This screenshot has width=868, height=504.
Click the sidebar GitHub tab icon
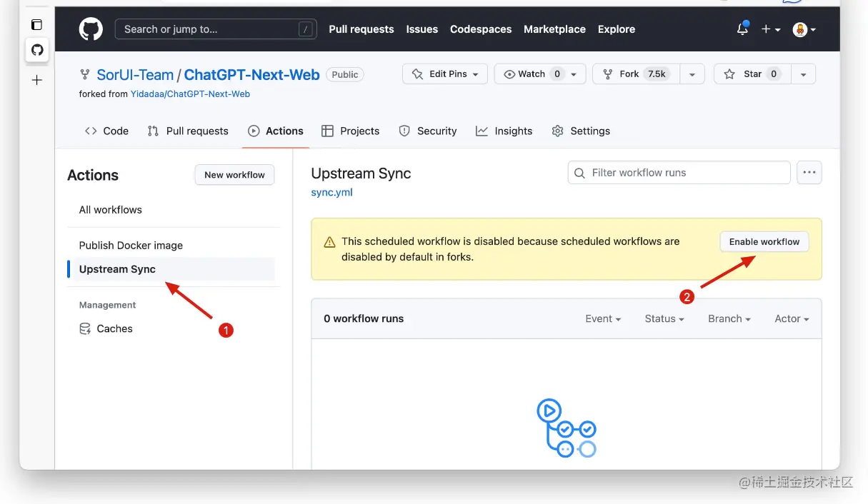pos(37,50)
